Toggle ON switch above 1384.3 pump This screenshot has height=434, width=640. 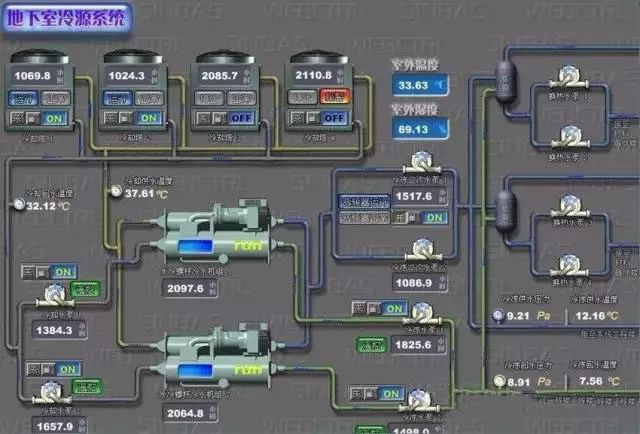pyautogui.click(x=63, y=271)
